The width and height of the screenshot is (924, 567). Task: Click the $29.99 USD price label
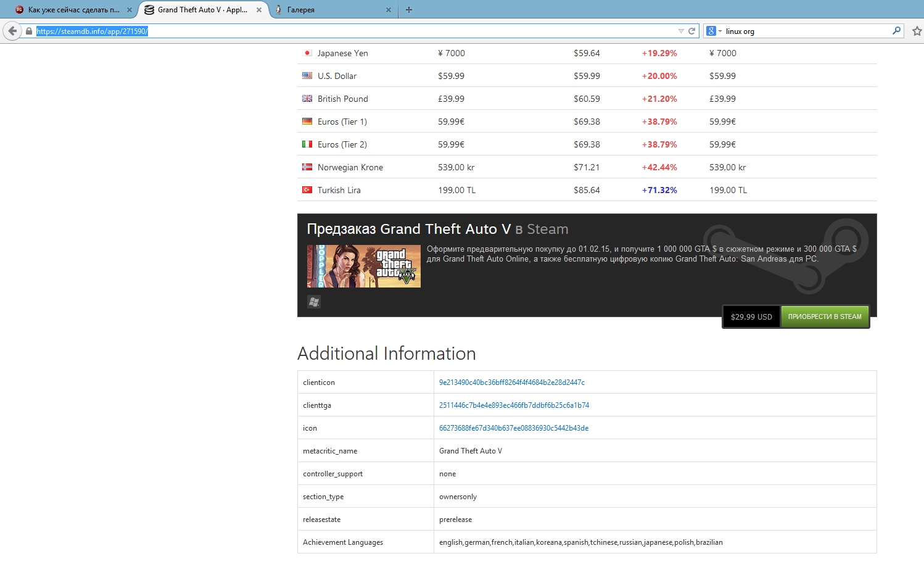coord(751,317)
